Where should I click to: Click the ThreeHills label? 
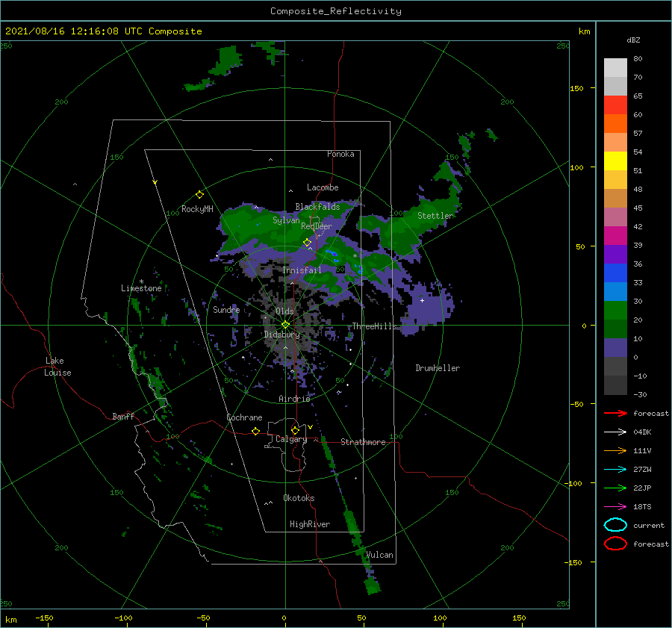[x=375, y=326]
